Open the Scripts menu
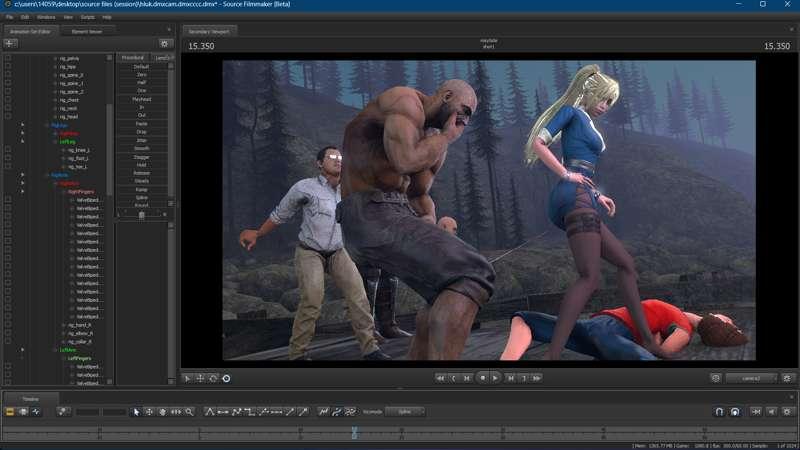This screenshot has width=800, height=450. [x=88, y=17]
